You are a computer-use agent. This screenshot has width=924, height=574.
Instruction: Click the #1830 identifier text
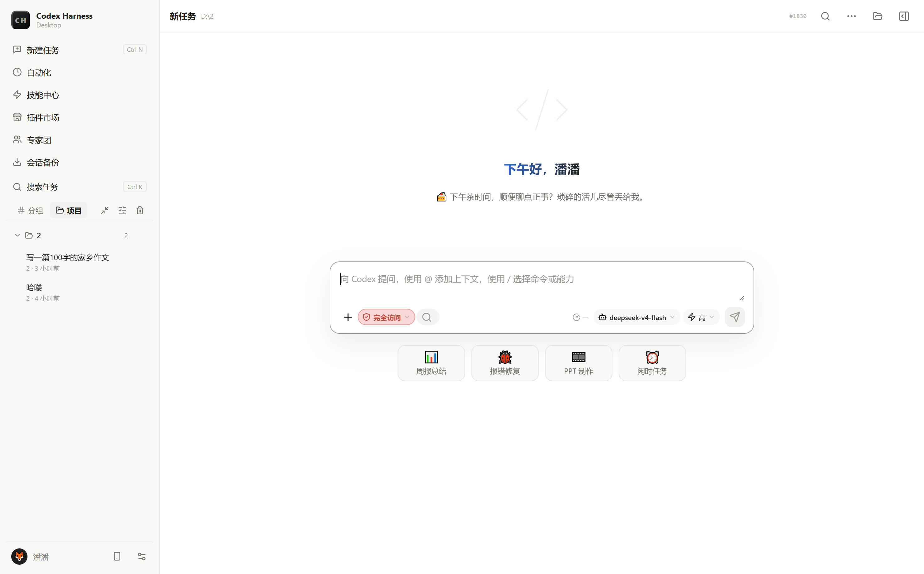click(798, 16)
